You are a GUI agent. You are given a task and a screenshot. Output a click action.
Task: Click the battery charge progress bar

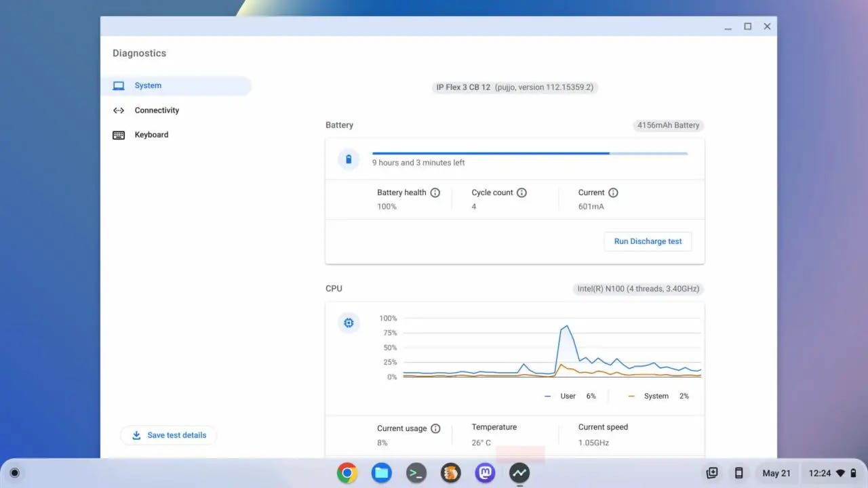tap(530, 154)
